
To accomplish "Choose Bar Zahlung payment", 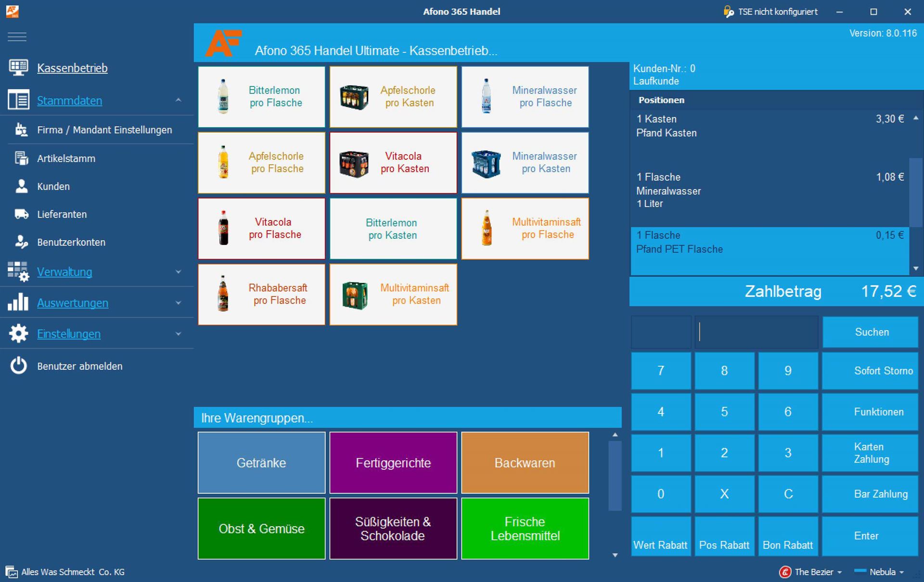I will (x=870, y=494).
